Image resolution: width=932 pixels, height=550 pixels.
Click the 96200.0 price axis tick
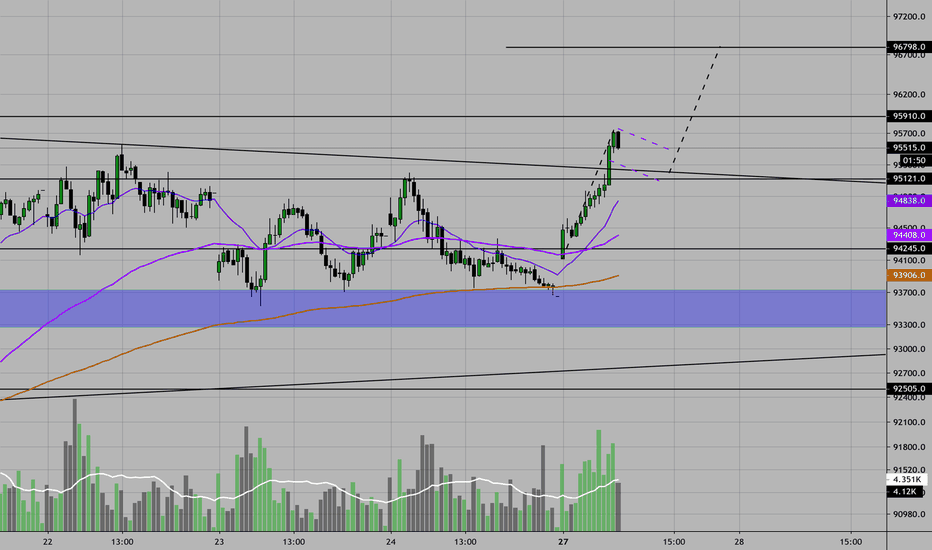pyautogui.click(x=909, y=95)
